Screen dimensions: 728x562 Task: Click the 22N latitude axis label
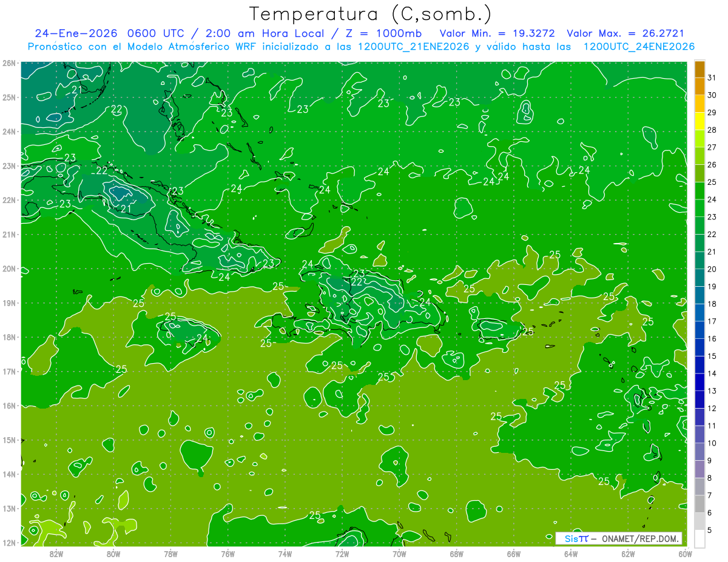tap(8, 200)
